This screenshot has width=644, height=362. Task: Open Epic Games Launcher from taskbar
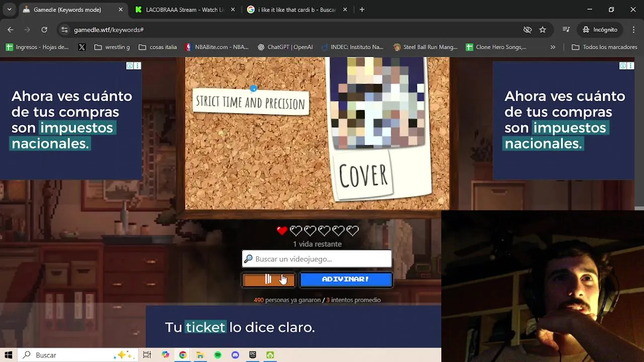pyautogui.click(x=253, y=355)
